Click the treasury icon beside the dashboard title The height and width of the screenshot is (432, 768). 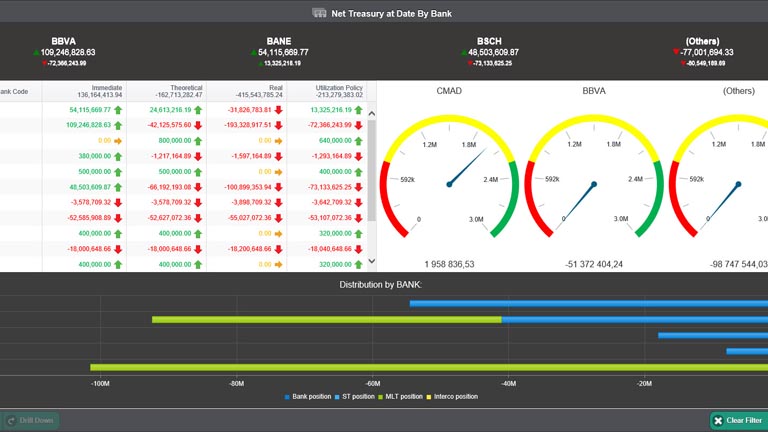[x=319, y=13]
